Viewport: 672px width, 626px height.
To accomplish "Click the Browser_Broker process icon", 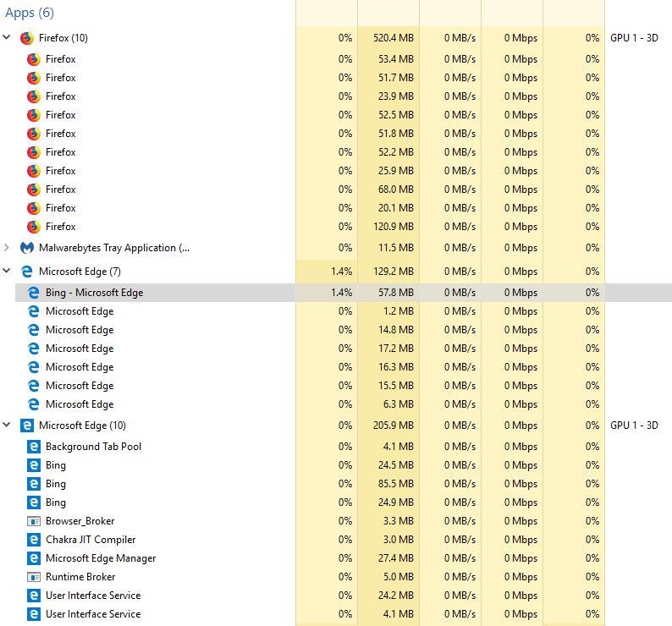I will [x=33, y=521].
